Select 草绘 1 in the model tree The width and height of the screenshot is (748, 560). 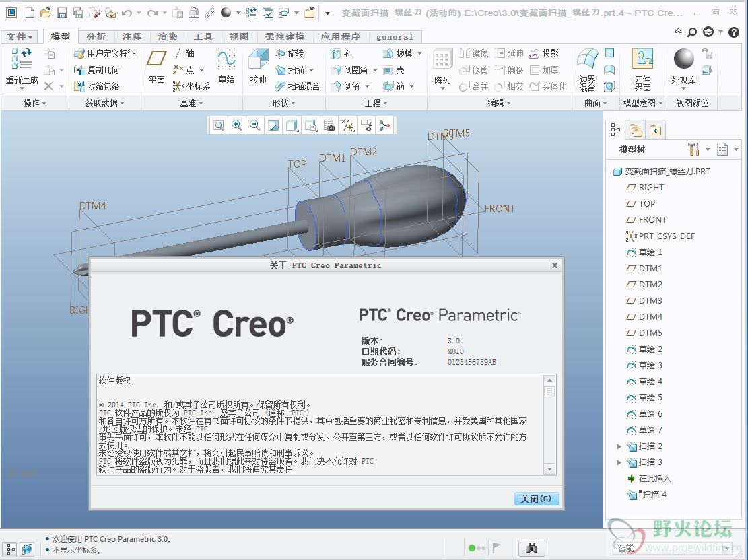click(644, 252)
